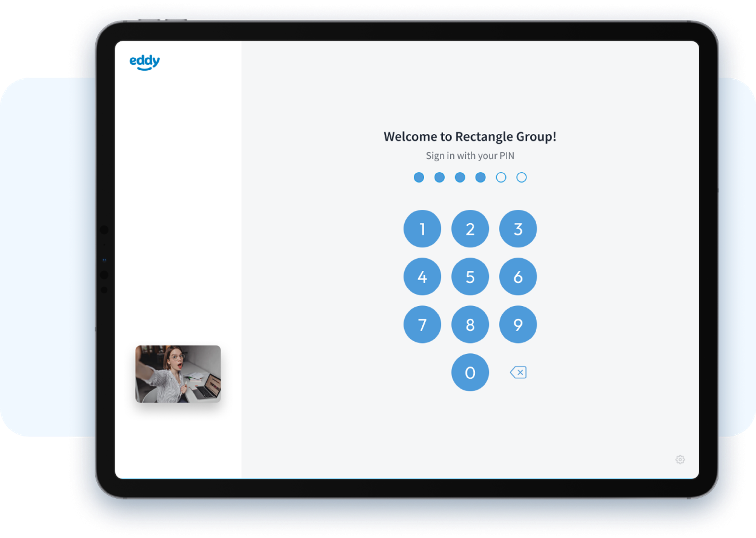Tap keypad digit 5

point(470,277)
